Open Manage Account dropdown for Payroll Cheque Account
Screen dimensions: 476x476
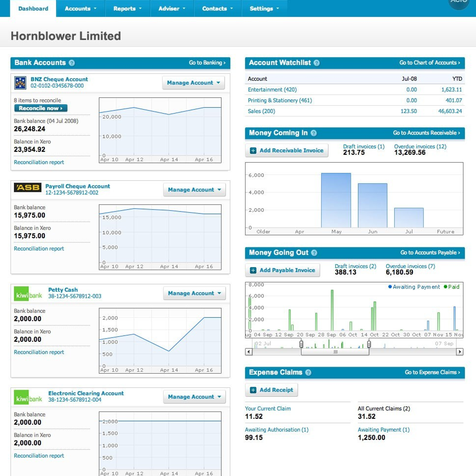coord(194,190)
